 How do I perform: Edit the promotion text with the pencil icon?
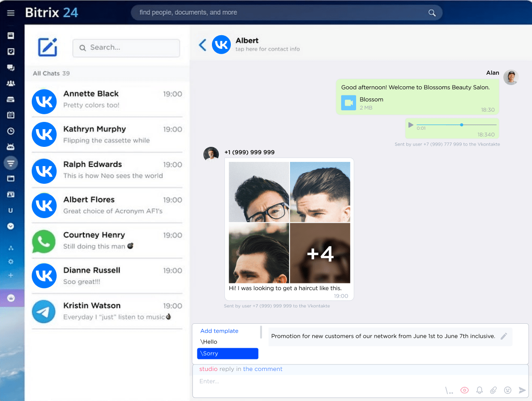pyautogui.click(x=504, y=337)
